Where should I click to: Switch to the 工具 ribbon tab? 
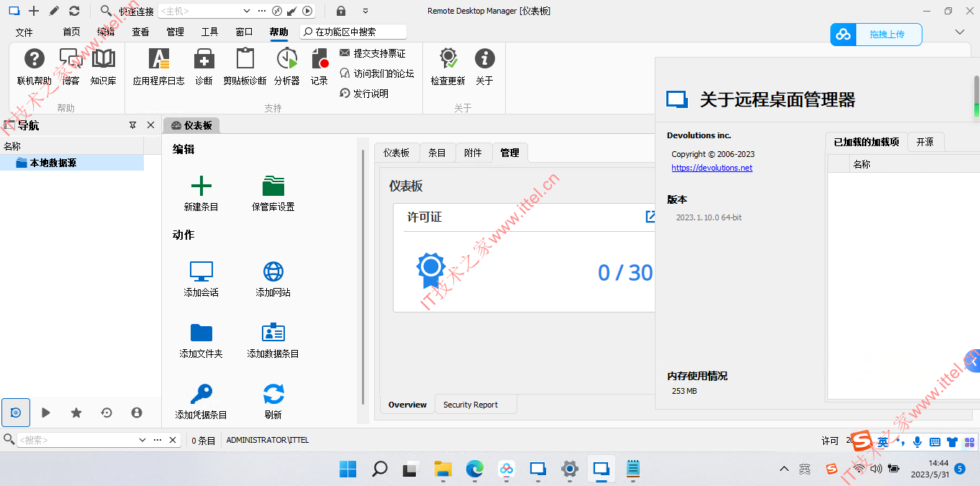(x=209, y=32)
